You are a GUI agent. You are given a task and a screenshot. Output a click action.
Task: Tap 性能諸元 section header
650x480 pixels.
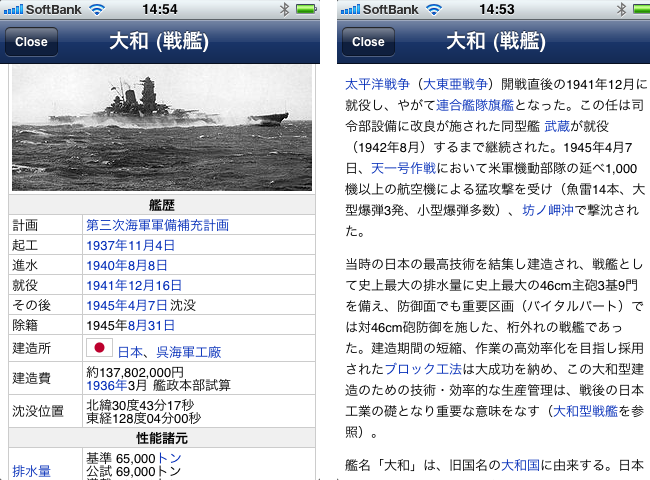(x=162, y=438)
